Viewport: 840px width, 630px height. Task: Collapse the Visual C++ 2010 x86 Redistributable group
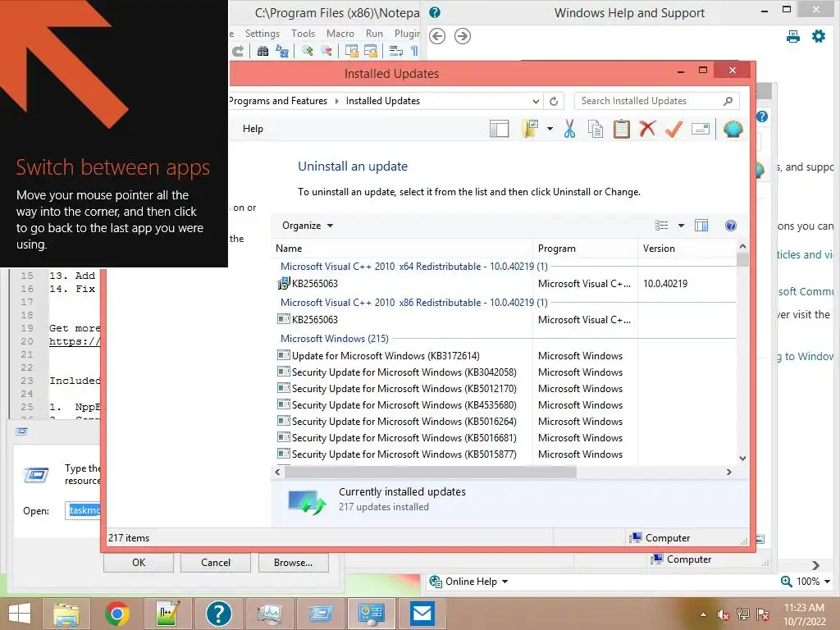(414, 303)
